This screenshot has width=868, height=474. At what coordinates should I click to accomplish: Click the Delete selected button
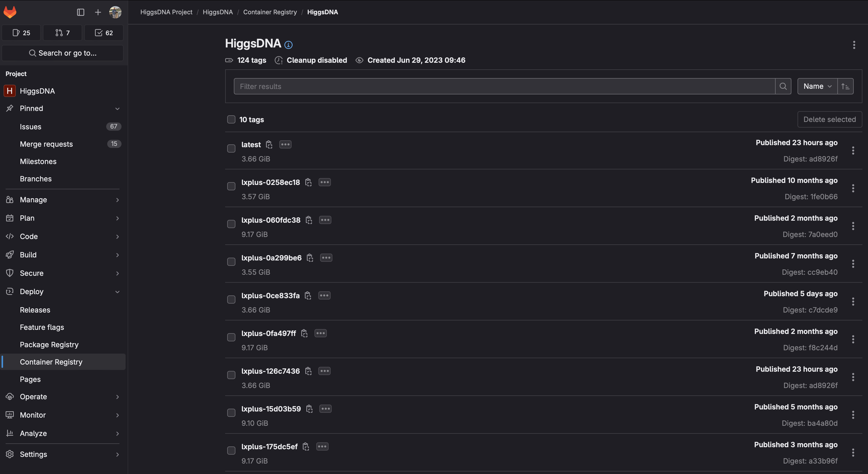click(830, 119)
